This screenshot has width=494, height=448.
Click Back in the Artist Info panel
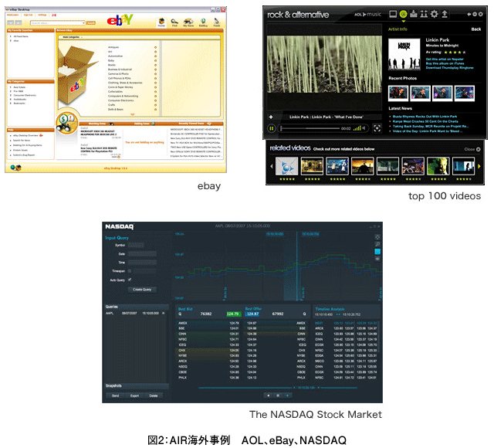pos(475,29)
